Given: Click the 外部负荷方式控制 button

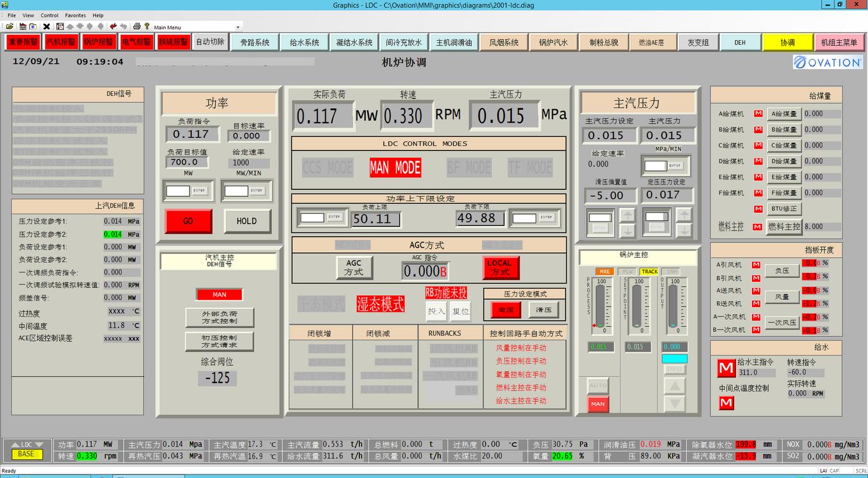Looking at the screenshot, I should [219, 317].
